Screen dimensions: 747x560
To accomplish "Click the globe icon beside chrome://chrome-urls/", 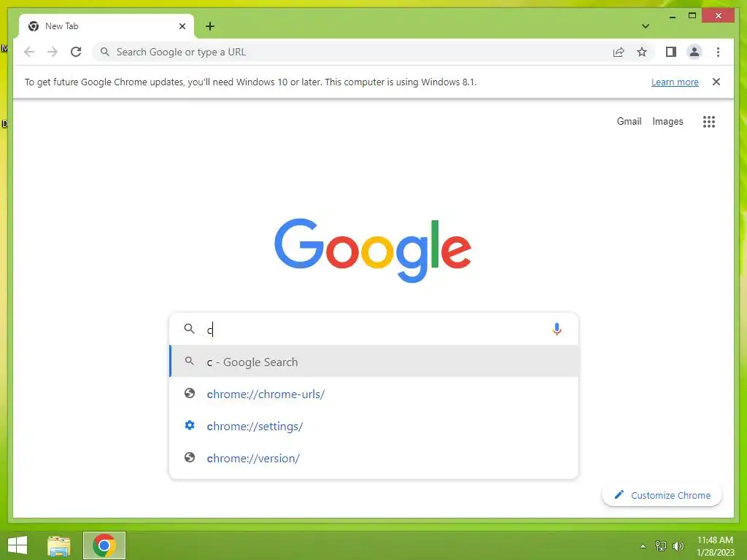I will tap(190, 393).
